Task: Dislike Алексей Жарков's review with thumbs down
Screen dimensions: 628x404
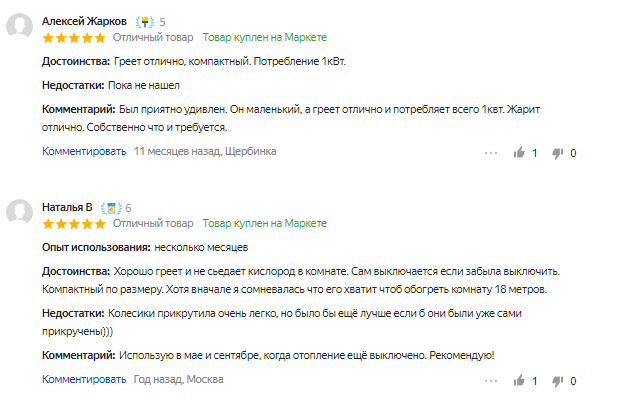Action: 558,153
